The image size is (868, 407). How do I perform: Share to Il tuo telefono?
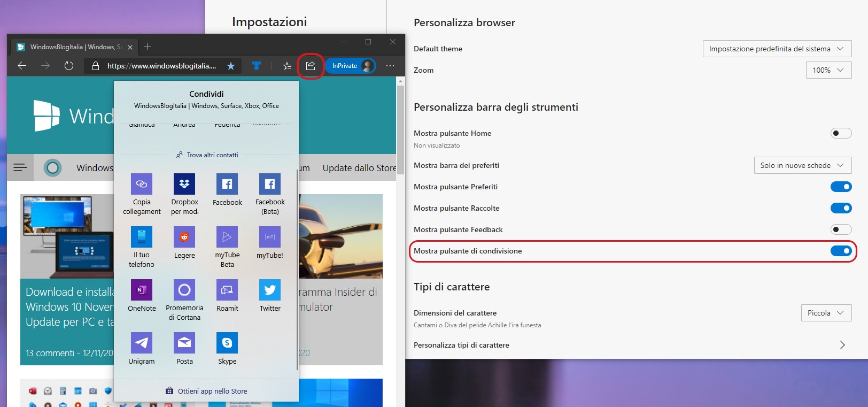[x=142, y=248]
